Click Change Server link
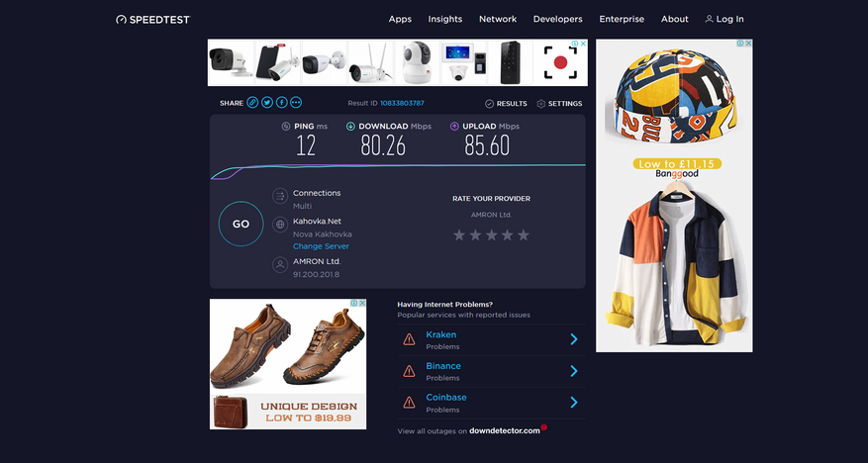Screen dimensions: 868x463 321,246
